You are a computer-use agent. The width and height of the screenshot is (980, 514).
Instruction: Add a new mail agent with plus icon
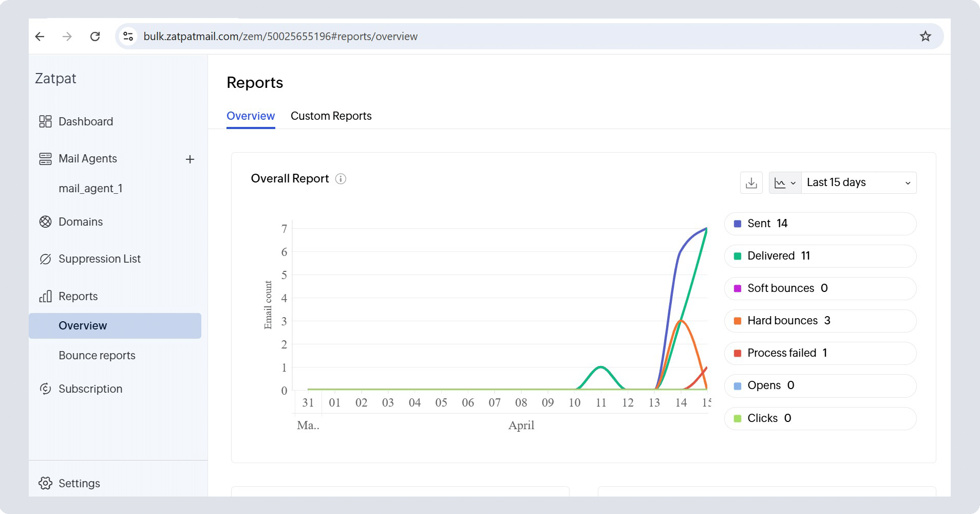[x=190, y=159]
